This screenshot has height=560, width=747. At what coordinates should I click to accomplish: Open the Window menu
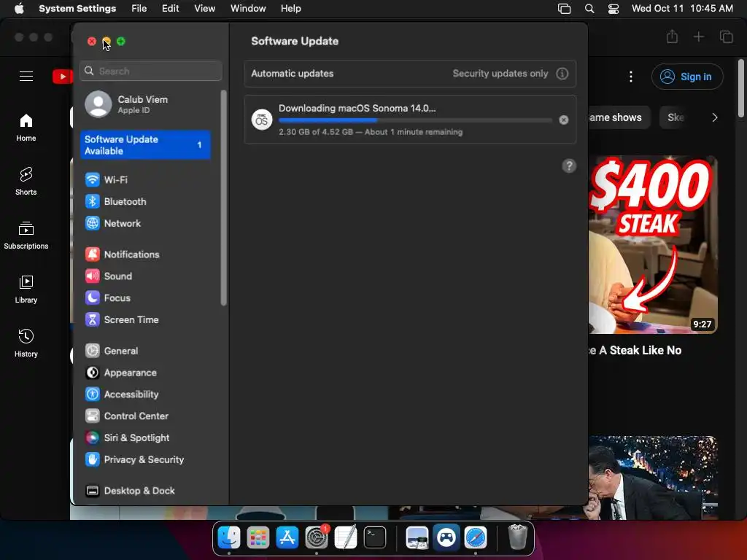pyautogui.click(x=248, y=9)
